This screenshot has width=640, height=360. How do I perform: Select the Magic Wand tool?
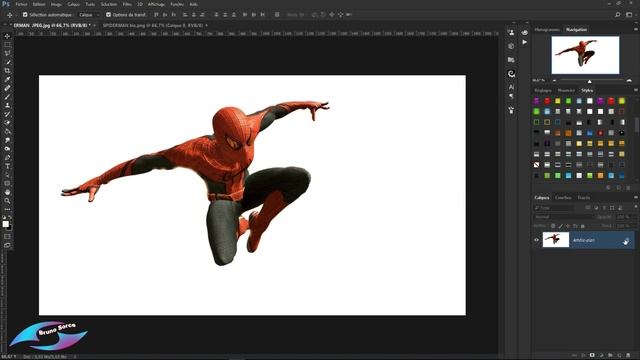(7, 62)
